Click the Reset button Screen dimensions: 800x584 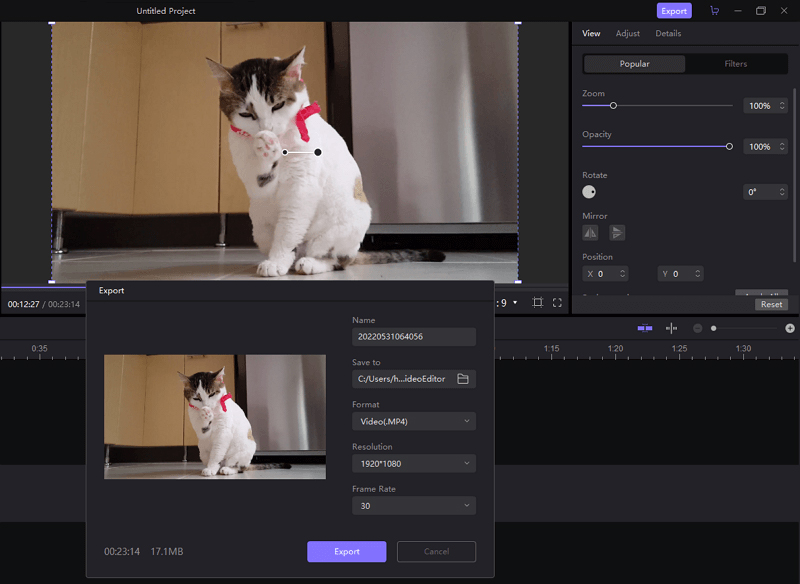pyautogui.click(x=771, y=304)
